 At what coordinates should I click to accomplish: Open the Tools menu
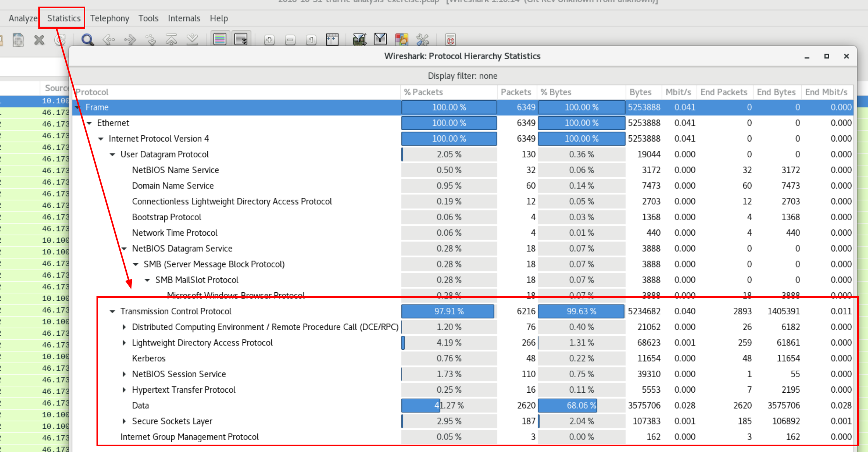point(148,18)
